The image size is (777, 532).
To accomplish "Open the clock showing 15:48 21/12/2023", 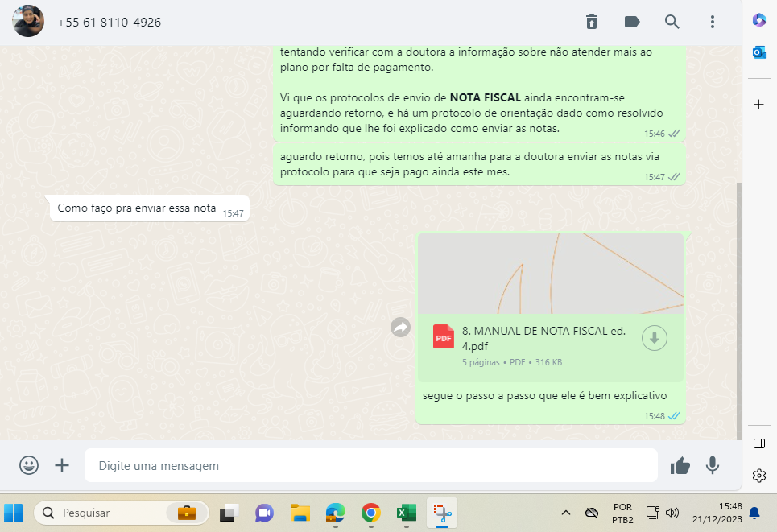I will (x=717, y=513).
